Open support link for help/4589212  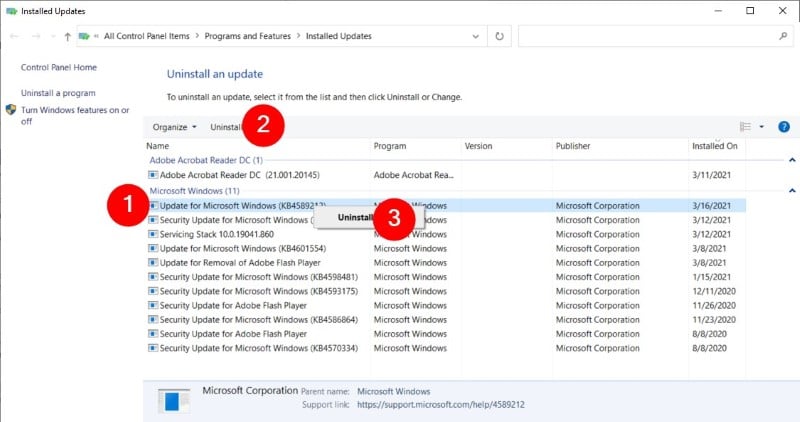(x=441, y=405)
